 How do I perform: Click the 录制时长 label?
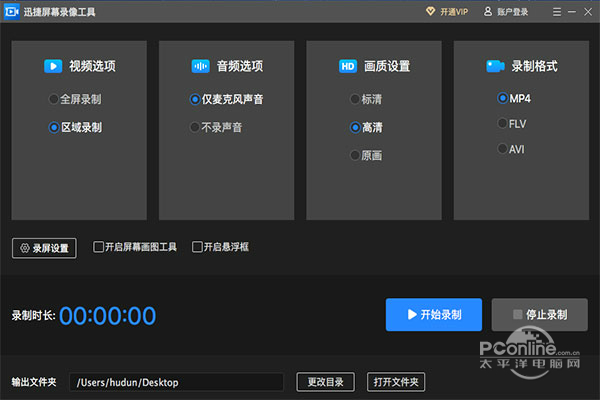(33, 316)
